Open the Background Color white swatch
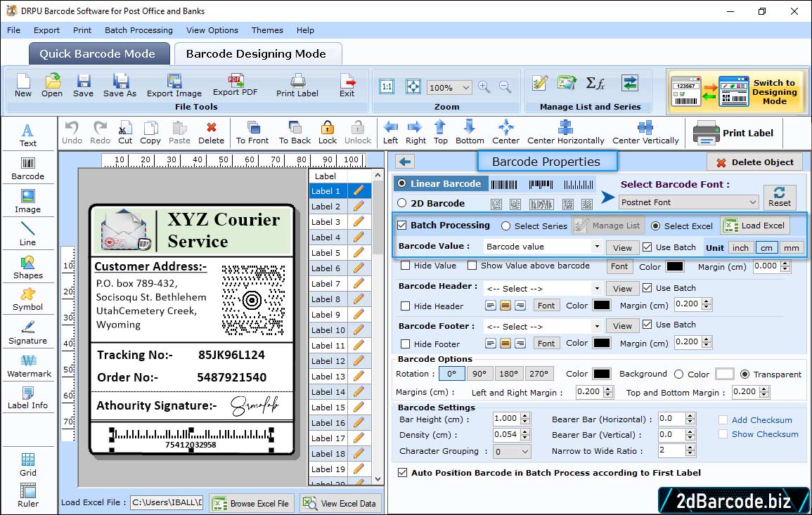812x515 pixels. pos(725,374)
